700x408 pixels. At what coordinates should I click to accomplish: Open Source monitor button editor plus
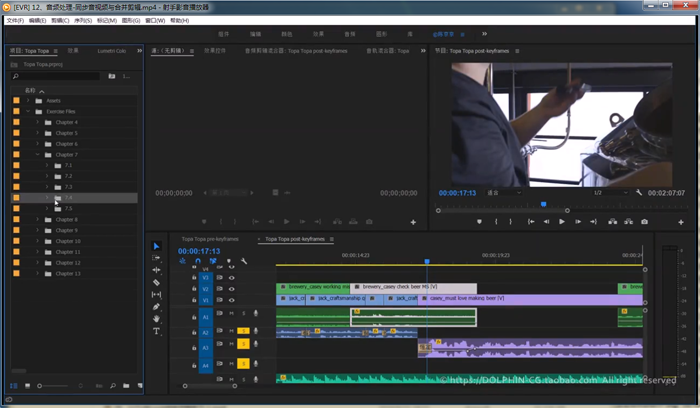click(x=413, y=222)
